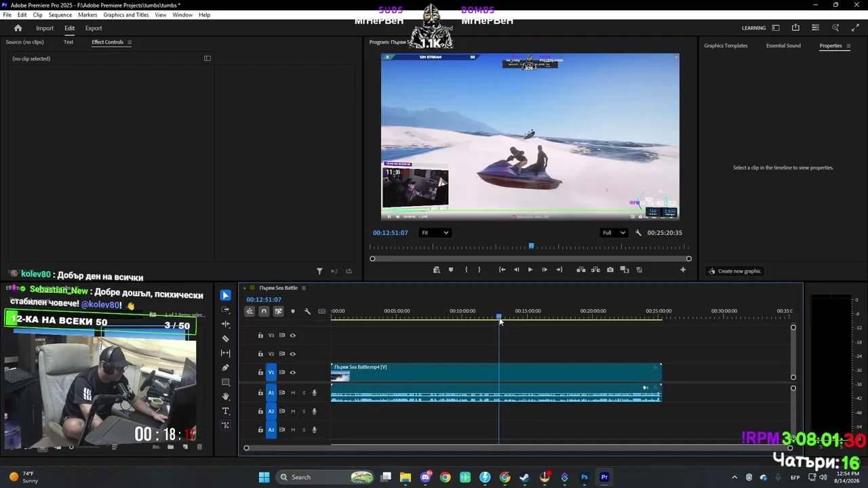
Task: Open the timeline Add Marker dropdown
Action: pyautogui.click(x=293, y=311)
